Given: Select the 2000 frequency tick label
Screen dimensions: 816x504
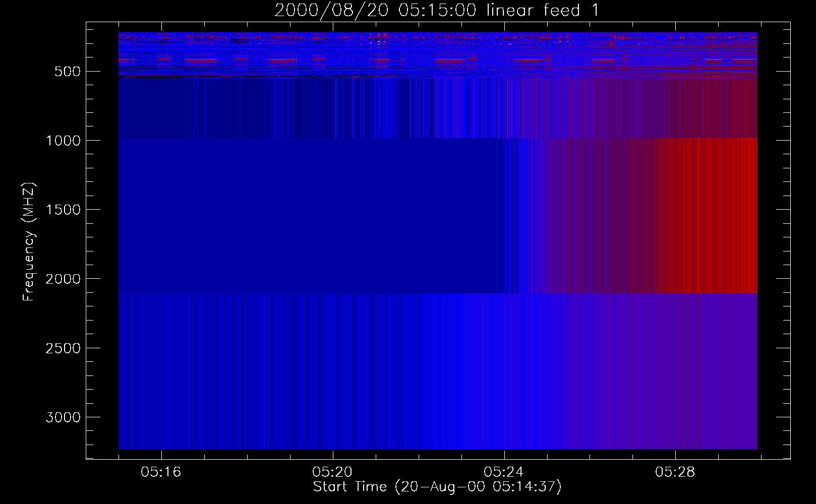Looking at the screenshot, I should tap(63, 279).
